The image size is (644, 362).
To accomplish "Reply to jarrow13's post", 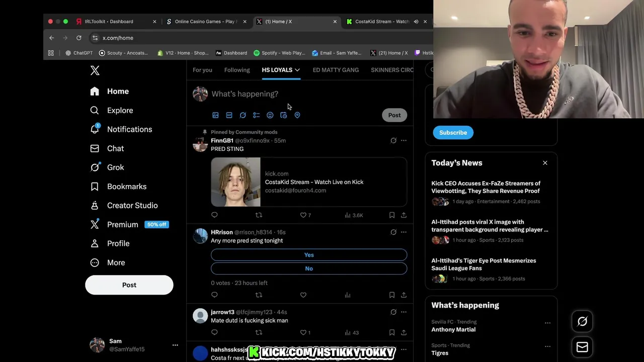I will pos(214,332).
